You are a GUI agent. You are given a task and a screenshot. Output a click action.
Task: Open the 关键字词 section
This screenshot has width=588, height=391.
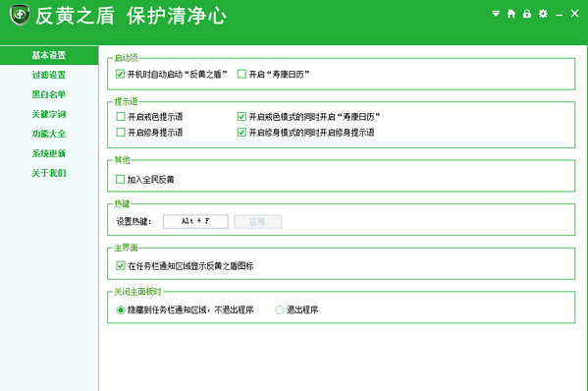[49, 114]
